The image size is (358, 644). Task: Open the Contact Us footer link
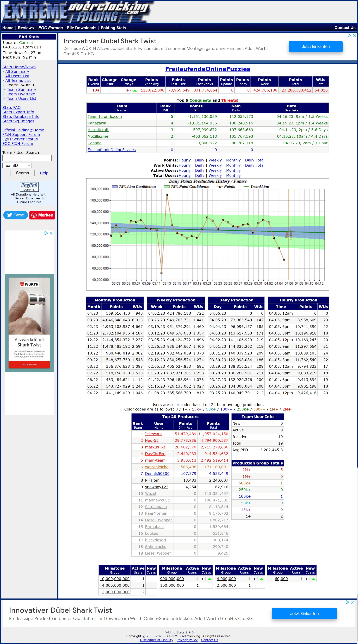pyautogui.click(x=209, y=640)
